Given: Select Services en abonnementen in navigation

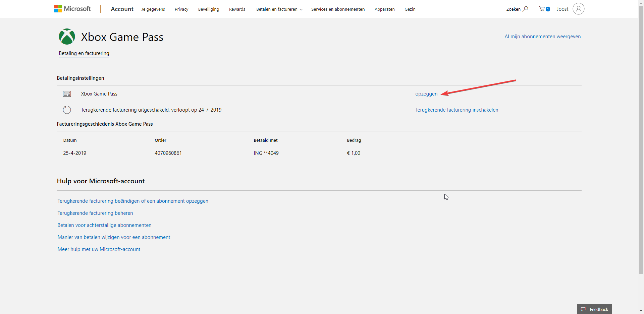Looking at the screenshot, I should point(338,9).
